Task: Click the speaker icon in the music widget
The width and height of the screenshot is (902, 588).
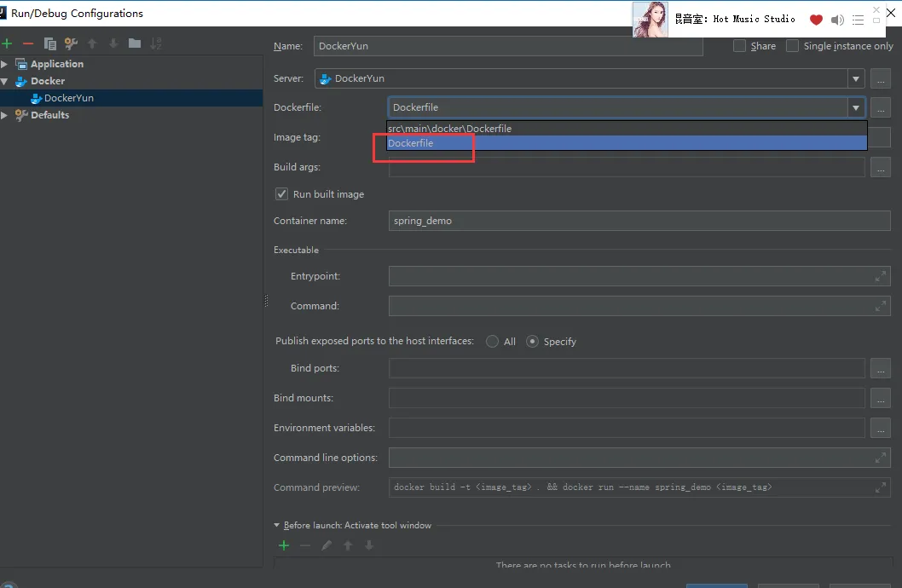Action: tap(837, 20)
